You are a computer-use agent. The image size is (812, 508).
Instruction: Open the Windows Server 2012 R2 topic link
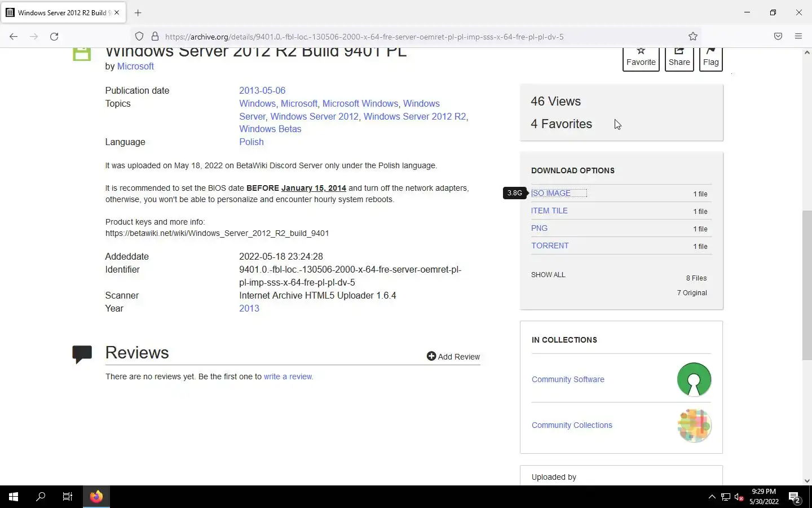point(414,117)
